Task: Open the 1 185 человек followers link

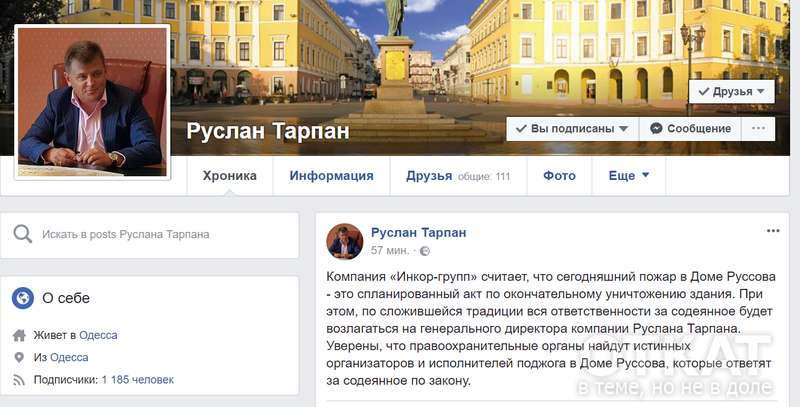Action: (138, 380)
